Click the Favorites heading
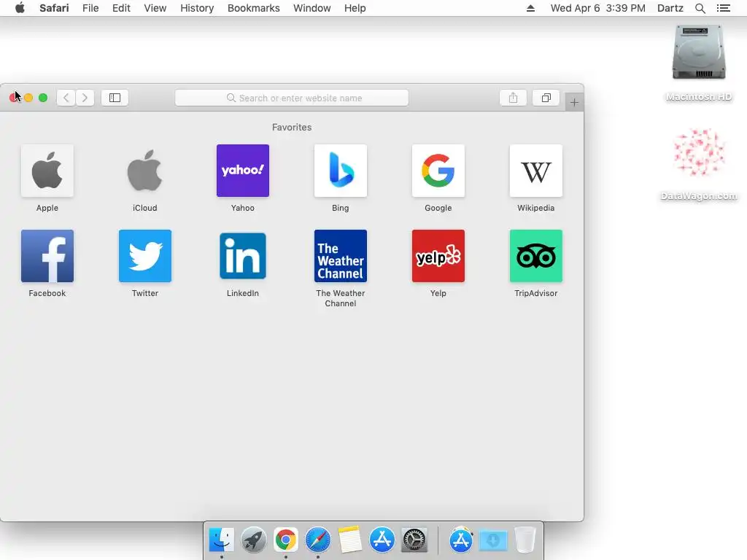The height and width of the screenshot is (560, 747). click(x=292, y=127)
